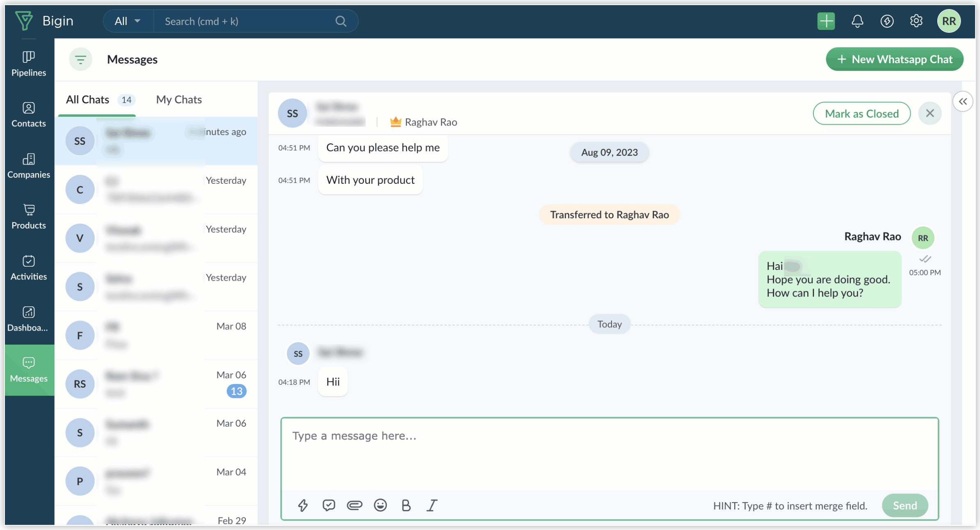Open the SS chat from minutes ago
This screenshot has width=980, height=530.
(x=156, y=141)
